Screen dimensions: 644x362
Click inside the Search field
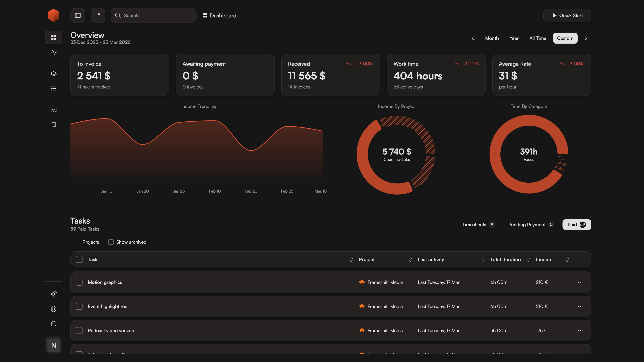pyautogui.click(x=153, y=15)
